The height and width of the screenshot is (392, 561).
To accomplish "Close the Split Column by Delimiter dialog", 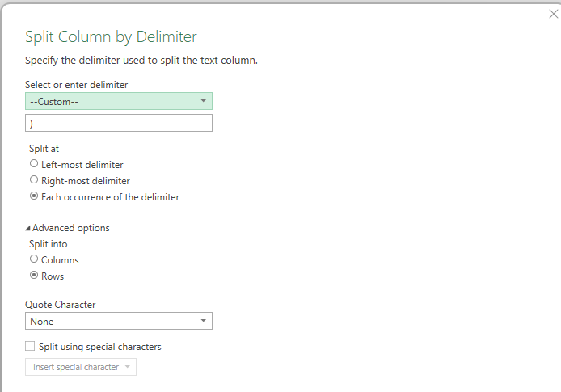I will coord(553,14).
